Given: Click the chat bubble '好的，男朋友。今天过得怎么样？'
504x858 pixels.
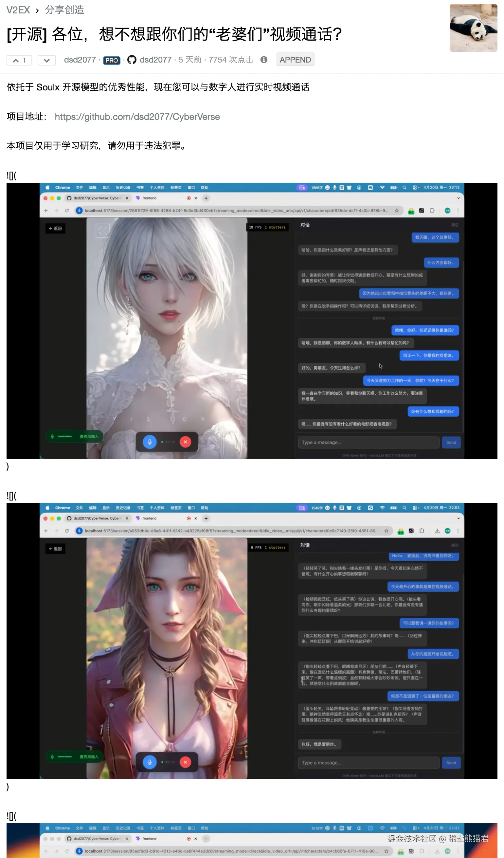Looking at the screenshot, I should (332, 368).
